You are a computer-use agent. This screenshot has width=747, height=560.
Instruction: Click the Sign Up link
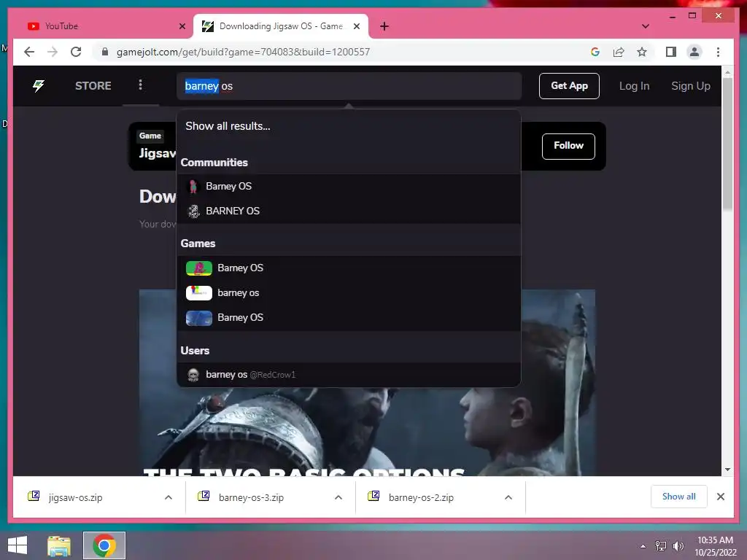[x=690, y=86]
